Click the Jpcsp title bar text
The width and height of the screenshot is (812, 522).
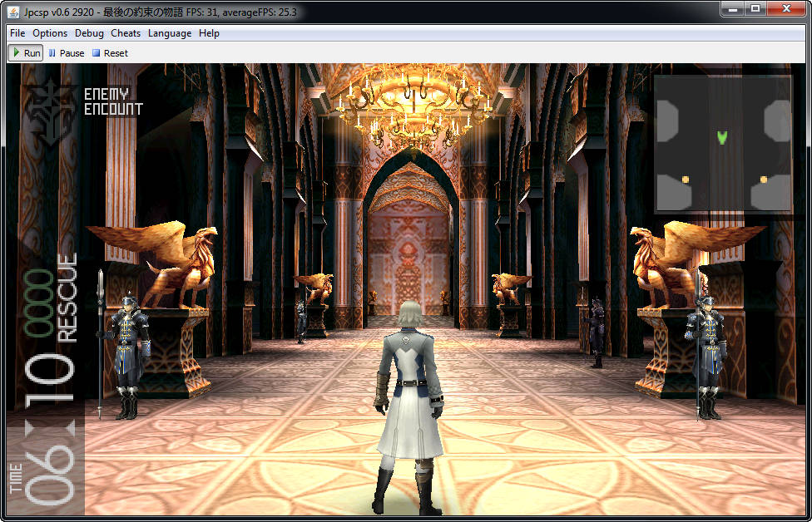click(160, 12)
